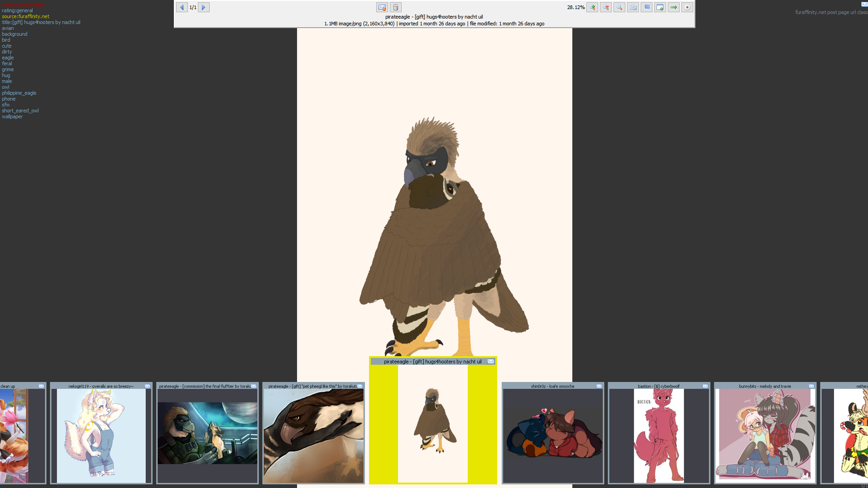Select the nekogirl119 overalls thumbnail

point(101,433)
